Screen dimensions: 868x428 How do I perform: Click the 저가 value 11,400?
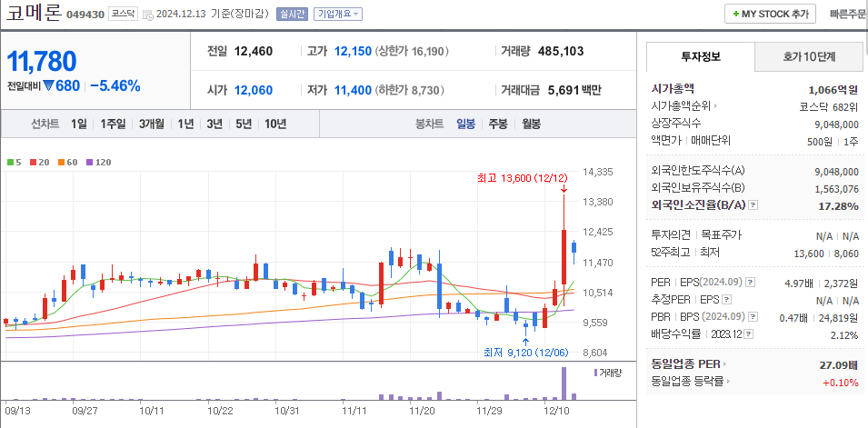point(353,90)
